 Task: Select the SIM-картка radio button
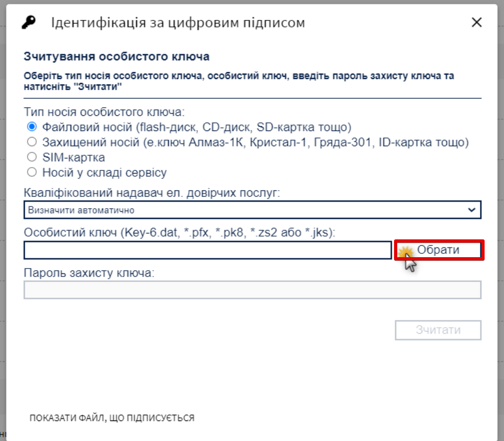[32, 157]
